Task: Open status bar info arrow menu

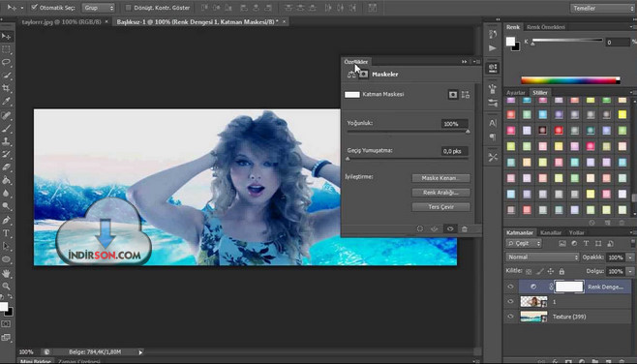Action: tap(140, 352)
